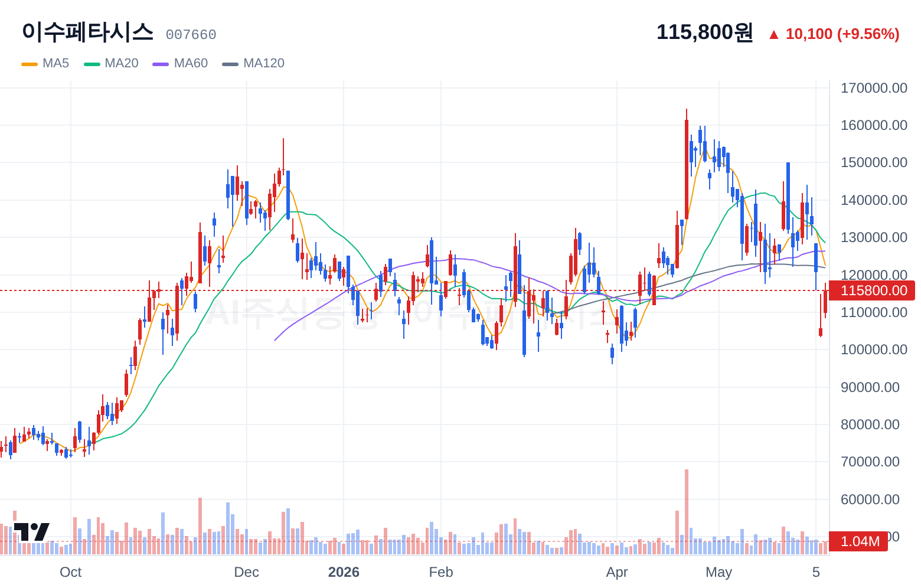Click the Apr label on time axis
Viewport: 921px width, 588px height.
tap(617, 572)
